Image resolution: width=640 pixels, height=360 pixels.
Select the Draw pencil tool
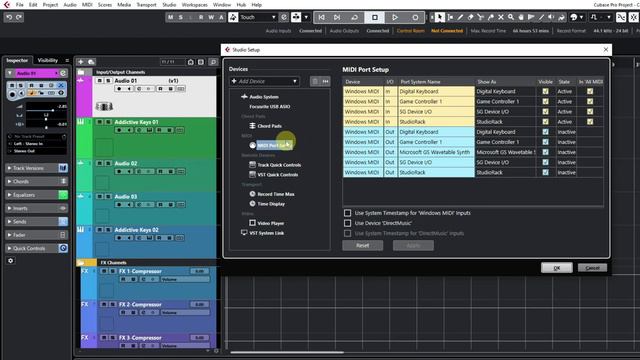pyautogui.click(x=460, y=17)
